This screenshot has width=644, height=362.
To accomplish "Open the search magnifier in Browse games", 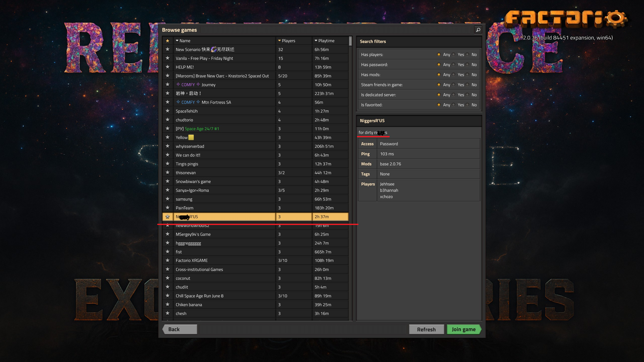I will point(478,30).
